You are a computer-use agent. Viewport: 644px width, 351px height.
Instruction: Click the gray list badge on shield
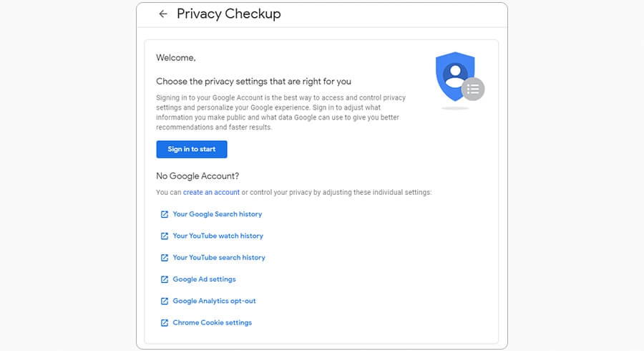(473, 90)
